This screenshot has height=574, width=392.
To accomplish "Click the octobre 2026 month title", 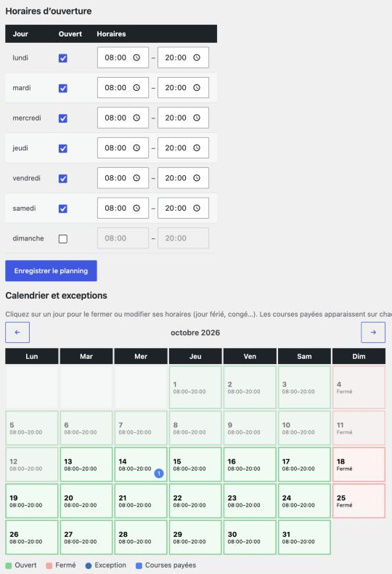I will [195, 332].
